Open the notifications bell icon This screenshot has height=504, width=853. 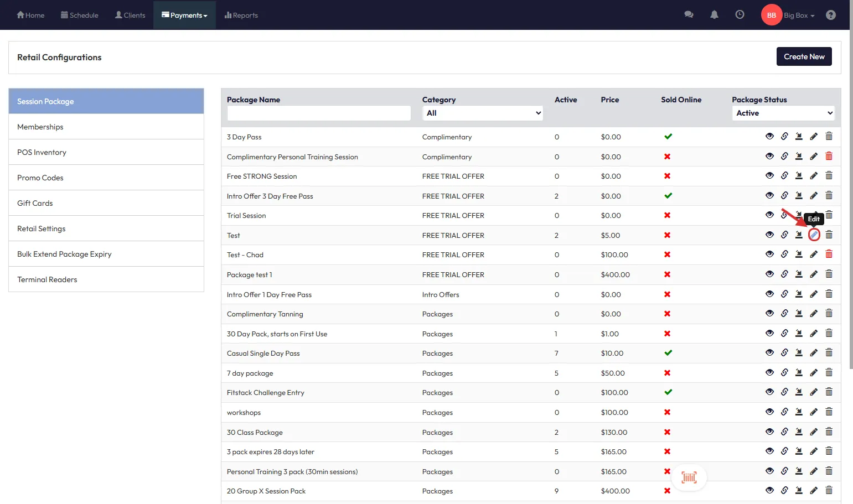[714, 15]
